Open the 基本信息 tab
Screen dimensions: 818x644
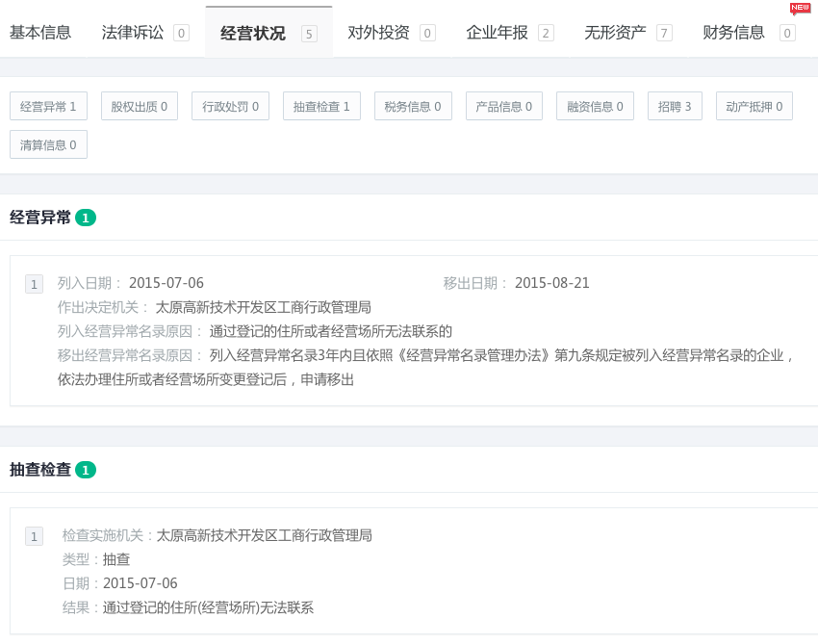pos(40,33)
